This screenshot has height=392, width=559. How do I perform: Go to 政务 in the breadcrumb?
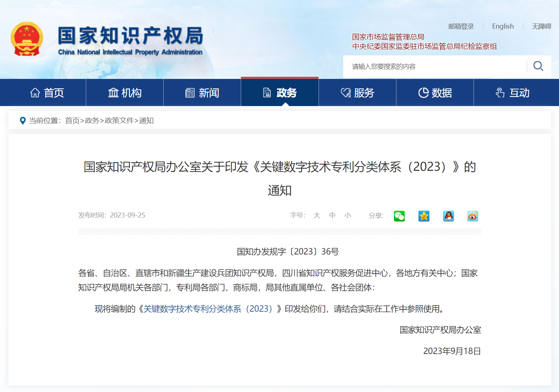pos(92,121)
